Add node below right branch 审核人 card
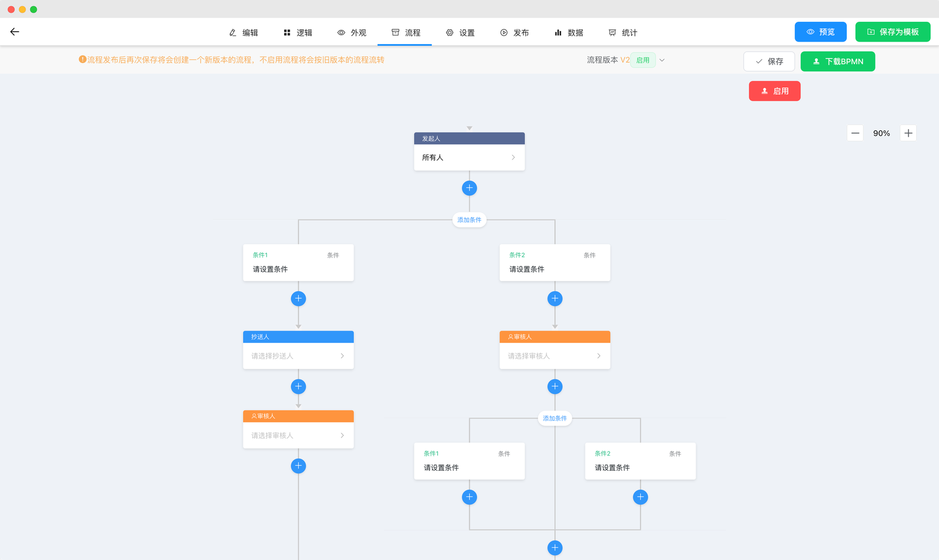Image resolution: width=939 pixels, height=560 pixels. coord(555,386)
